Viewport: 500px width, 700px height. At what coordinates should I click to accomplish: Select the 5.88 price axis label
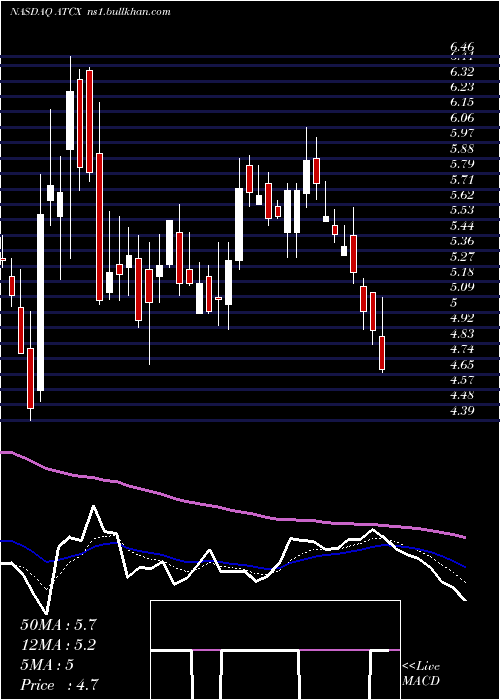point(462,149)
